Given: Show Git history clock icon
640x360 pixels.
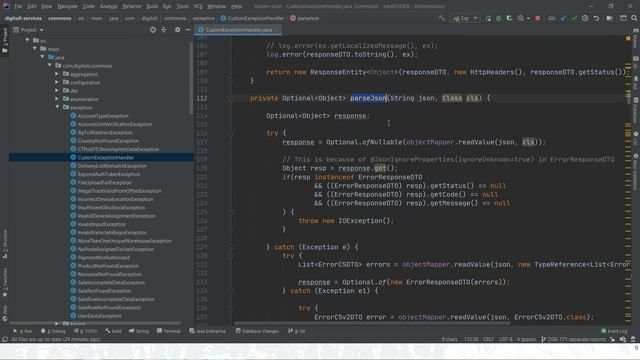Looking at the screenshot, I should 585,18.
